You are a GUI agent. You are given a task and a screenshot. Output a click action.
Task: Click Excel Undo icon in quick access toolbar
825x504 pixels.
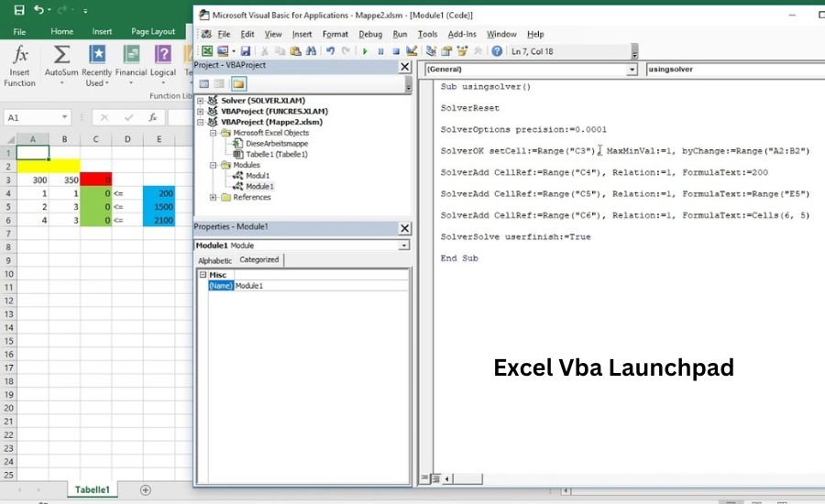[38, 10]
